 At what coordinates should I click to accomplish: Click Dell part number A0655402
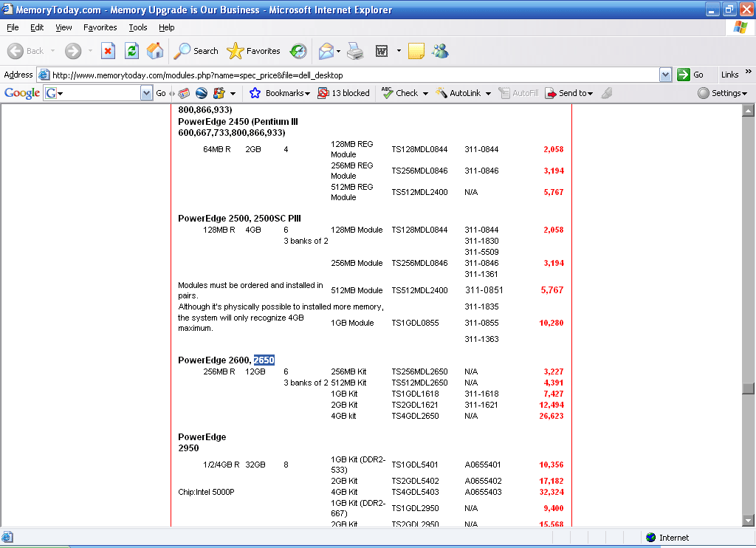pyautogui.click(x=483, y=481)
